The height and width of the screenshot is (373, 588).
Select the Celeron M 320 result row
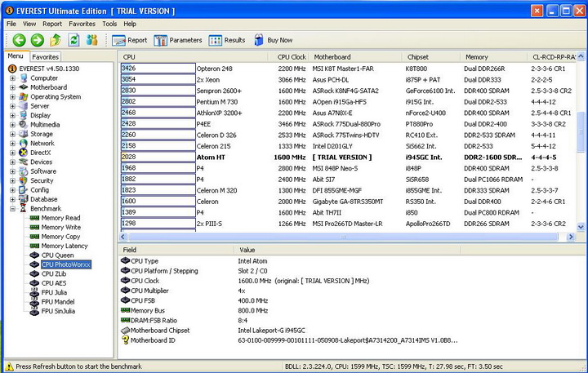tap(348, 190)
